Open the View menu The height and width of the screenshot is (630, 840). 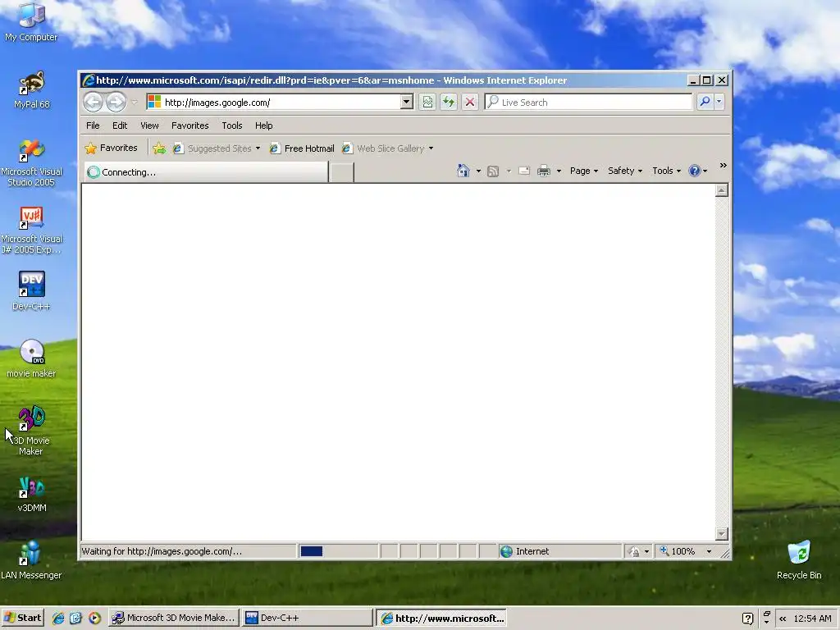pos(149,126)
